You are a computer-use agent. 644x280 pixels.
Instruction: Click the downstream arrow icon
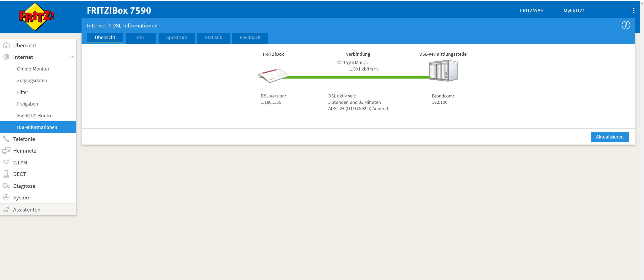click(339, 62)
